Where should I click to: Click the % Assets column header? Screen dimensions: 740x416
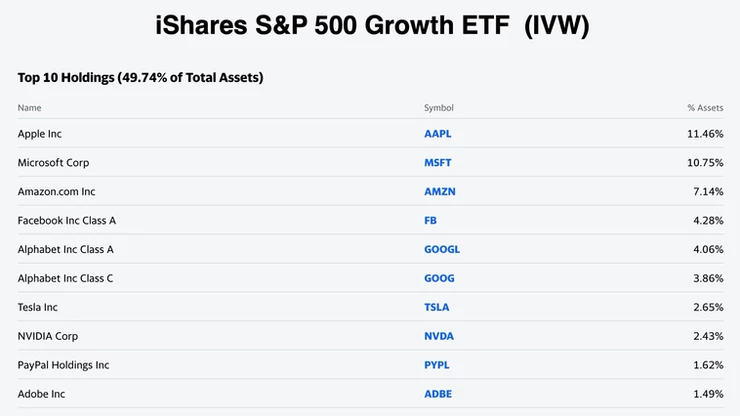coord(704,107)
